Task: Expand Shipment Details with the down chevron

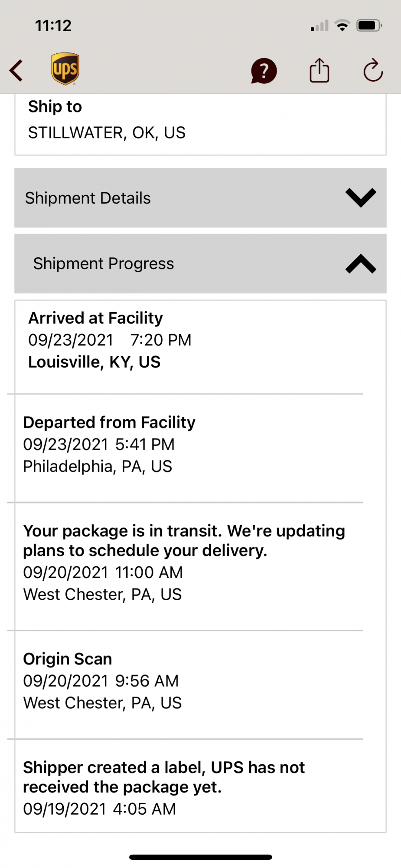Action: [x=361, y=198]
